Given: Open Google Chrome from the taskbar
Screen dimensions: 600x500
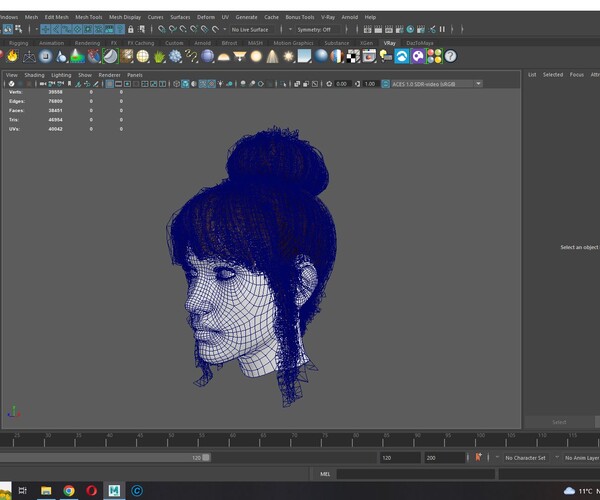Looking at the screenshot, I should (69, 490).
